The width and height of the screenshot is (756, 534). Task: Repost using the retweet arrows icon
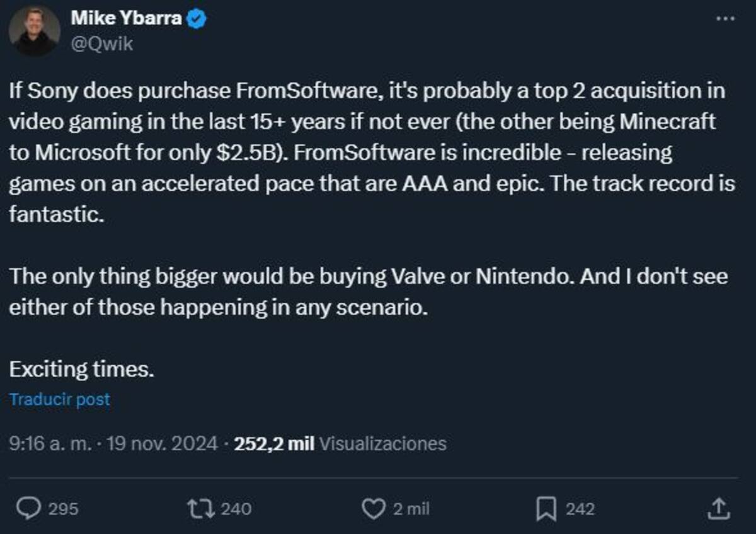point(202,508)
